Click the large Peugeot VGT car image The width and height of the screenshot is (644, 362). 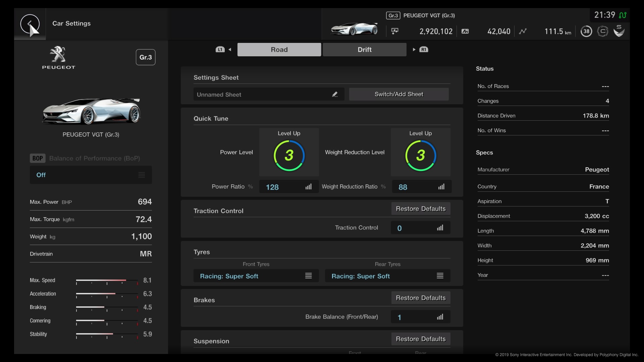91,111
